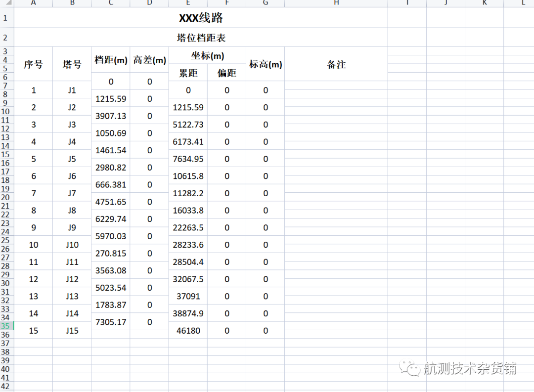Click tower number cell 'J10'

point(72,245)
